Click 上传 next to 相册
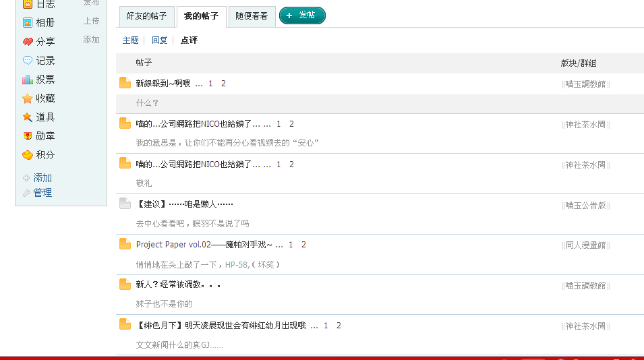This screenshot has height=360, width=644. coord(91,21)
